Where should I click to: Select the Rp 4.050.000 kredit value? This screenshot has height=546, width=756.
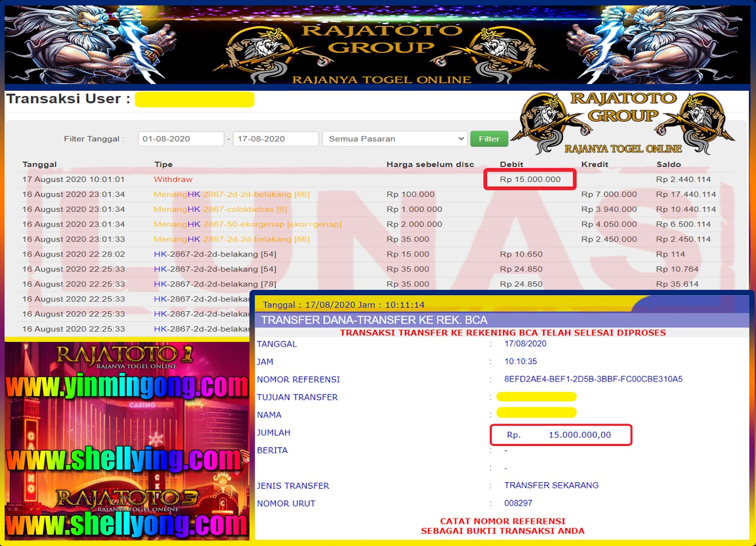(x=609, y=224)
